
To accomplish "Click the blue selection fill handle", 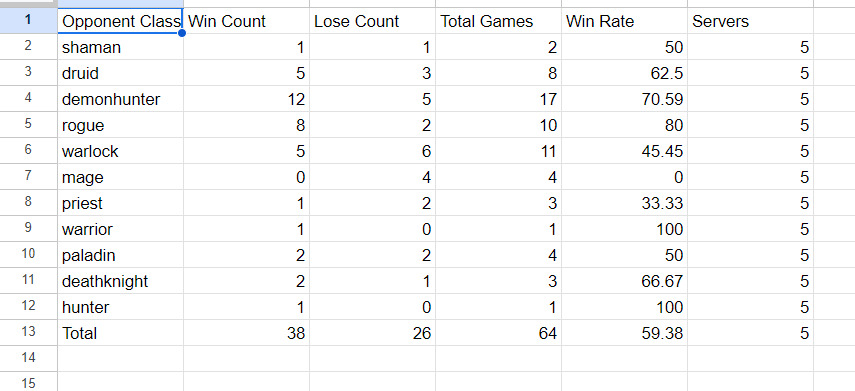I will pyautogui.click(x=182, y=33).
